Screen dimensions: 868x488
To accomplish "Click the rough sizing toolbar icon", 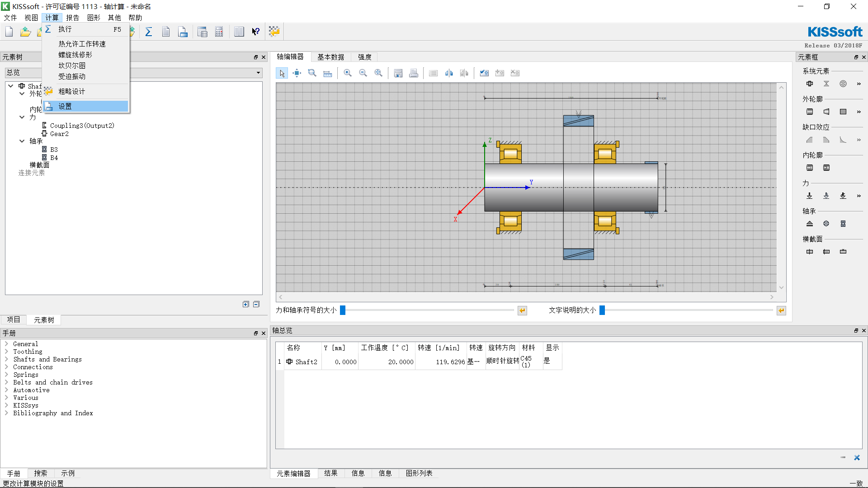I will point(274,32).
